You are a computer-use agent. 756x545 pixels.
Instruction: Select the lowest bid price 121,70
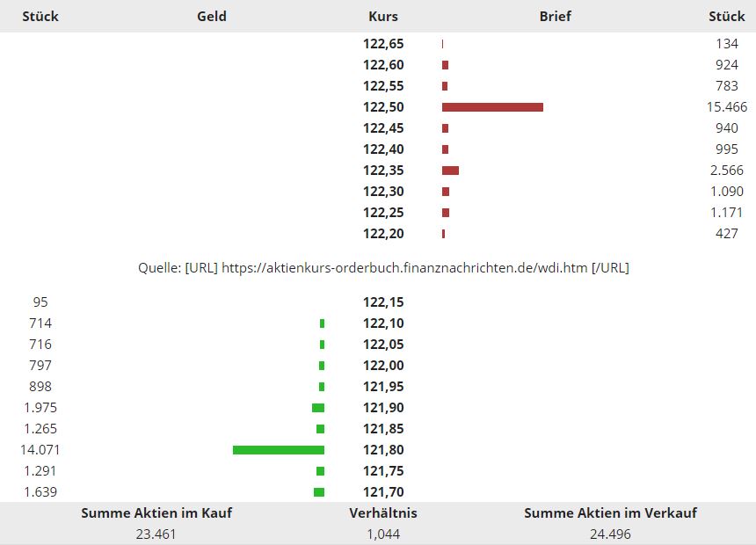[x=383, y=492]
